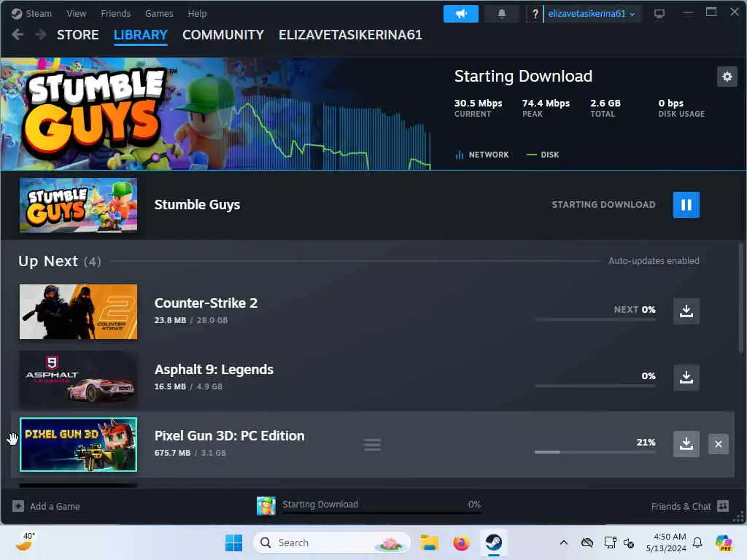
Task: Open the bottom Starting Download status
Action: [x=369, y=505]
